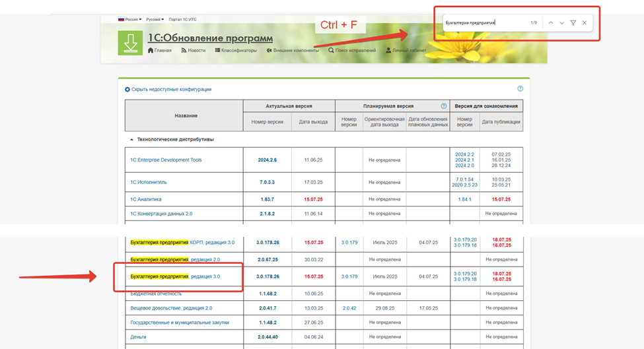
Task: Open version 7.0.3.3 link
Action: coord(267,182)
